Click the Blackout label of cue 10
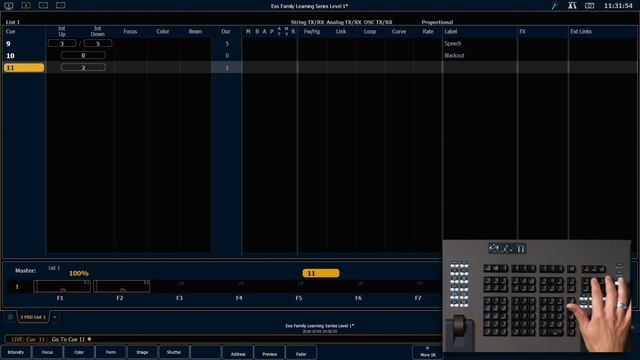The width and height of the screenshot is (640, 360). pos(454,56)
